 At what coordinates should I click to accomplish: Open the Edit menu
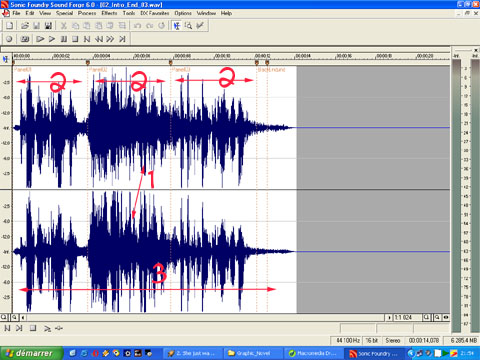pos(30,13)
